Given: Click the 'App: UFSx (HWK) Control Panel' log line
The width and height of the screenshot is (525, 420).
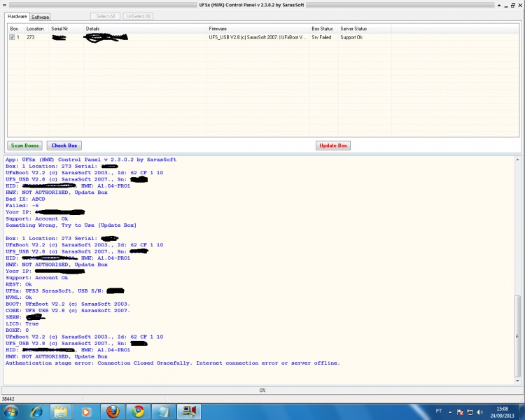Looking at the screenshot, I should click(91, 160).
